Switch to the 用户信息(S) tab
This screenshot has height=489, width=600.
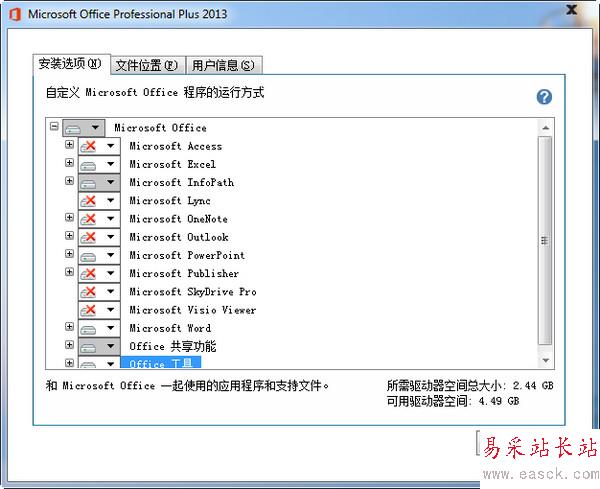click(x=224, y=65)
